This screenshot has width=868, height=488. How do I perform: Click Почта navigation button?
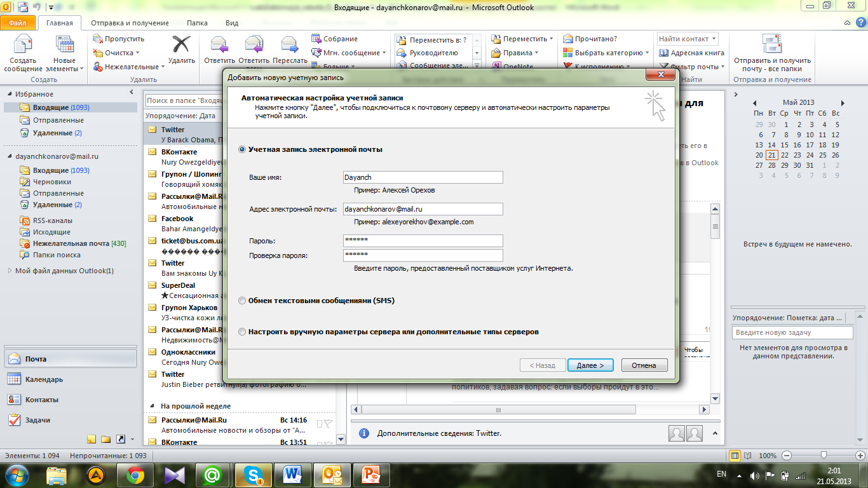(71, 359)
